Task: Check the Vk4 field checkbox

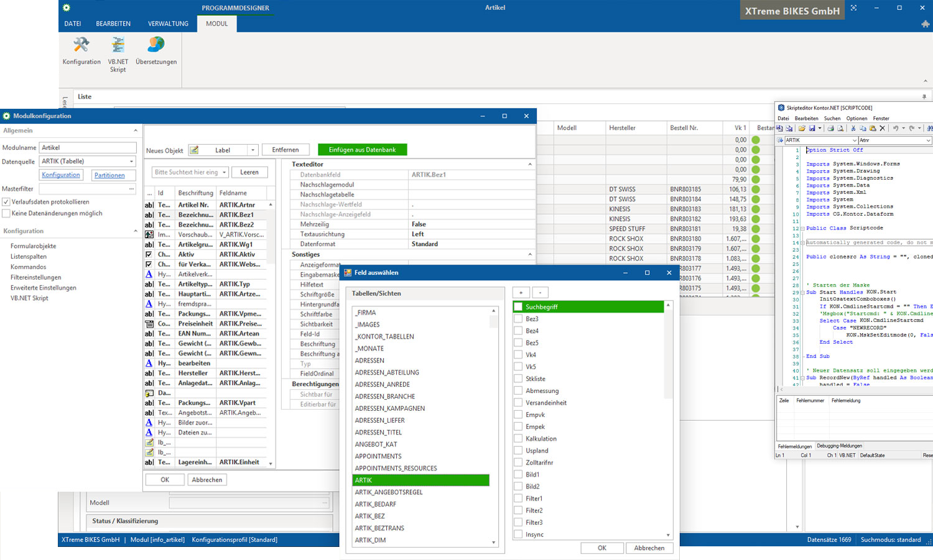Action: pyautogui.click(x=518, y=355)
